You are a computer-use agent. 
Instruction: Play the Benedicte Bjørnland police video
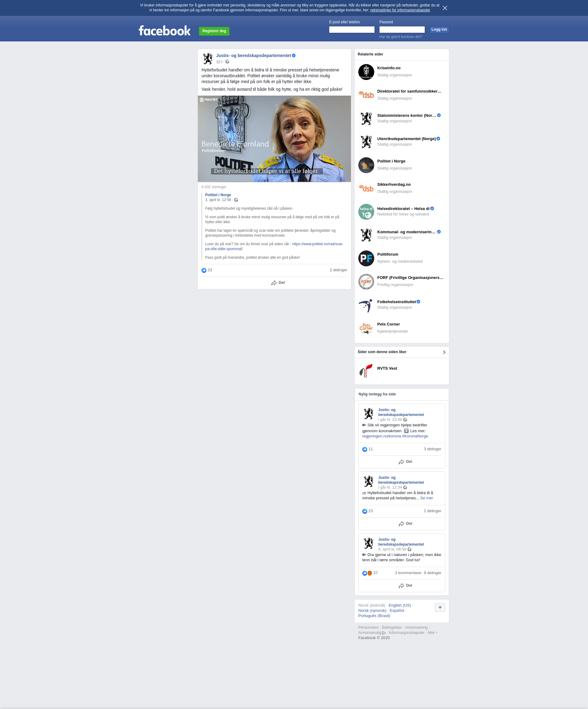274,139
